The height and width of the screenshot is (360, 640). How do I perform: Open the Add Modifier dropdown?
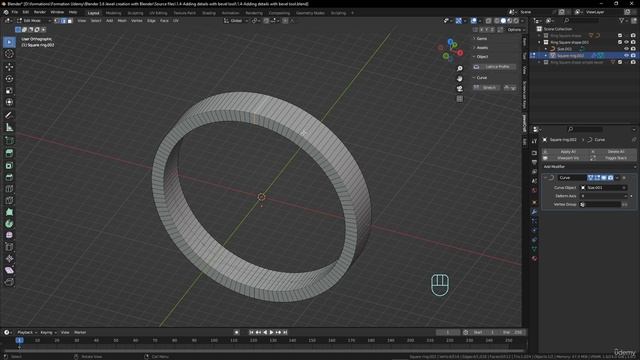pyautogui.click(x=589, y=167)
